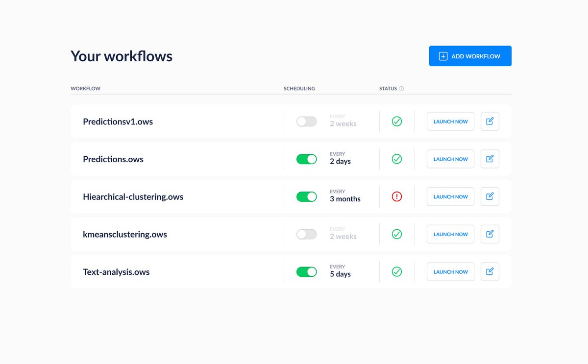The image size is (588, 364).
Task: Enable scheduling for kmeansclustering.ows
Action: (x=307, y=234)
